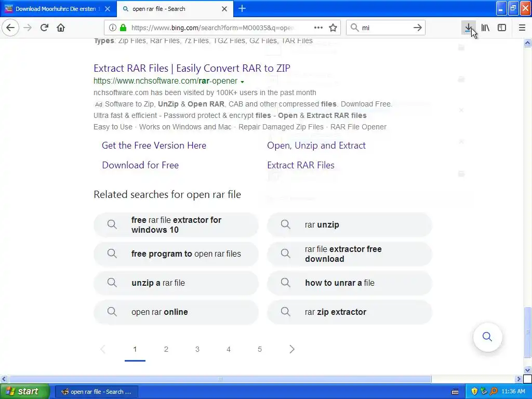Click the 'unzip a rar file' suggestion
532x399 pixels.
pos(176,283)
